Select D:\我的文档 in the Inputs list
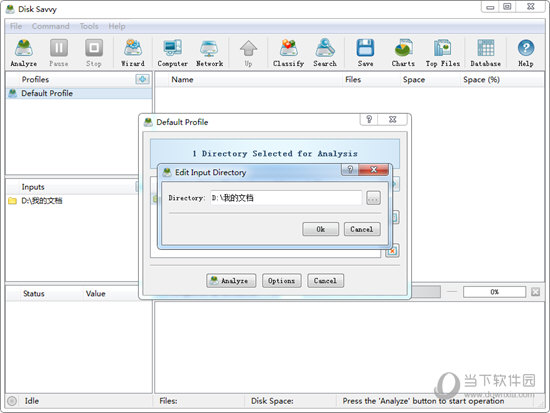The image size is (550, 413). 42,201
